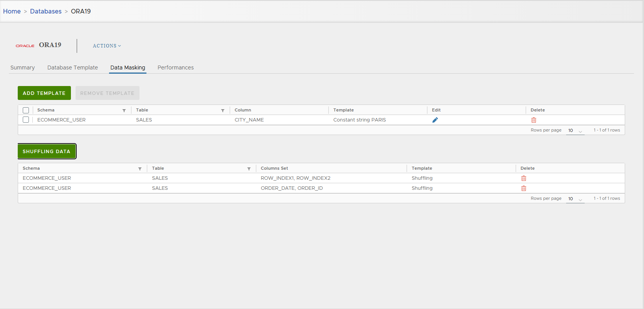Delete the ROW_INDEX1, ROW_INDEX2 shuffling row

524,178
